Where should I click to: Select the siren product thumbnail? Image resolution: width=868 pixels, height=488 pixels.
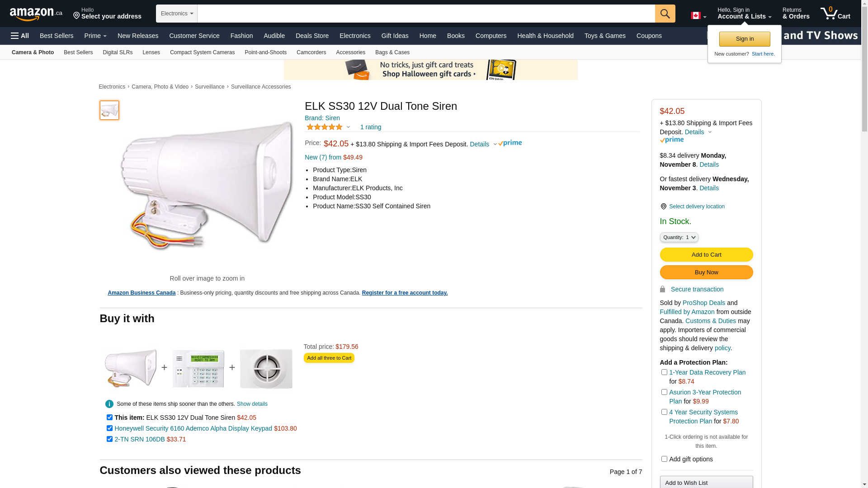[109, 110]
